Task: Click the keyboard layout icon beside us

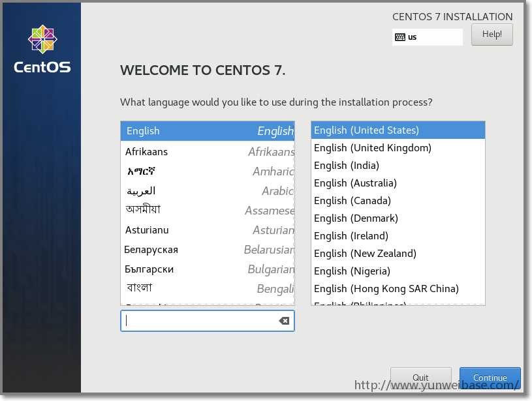Action: pos(400,37)
